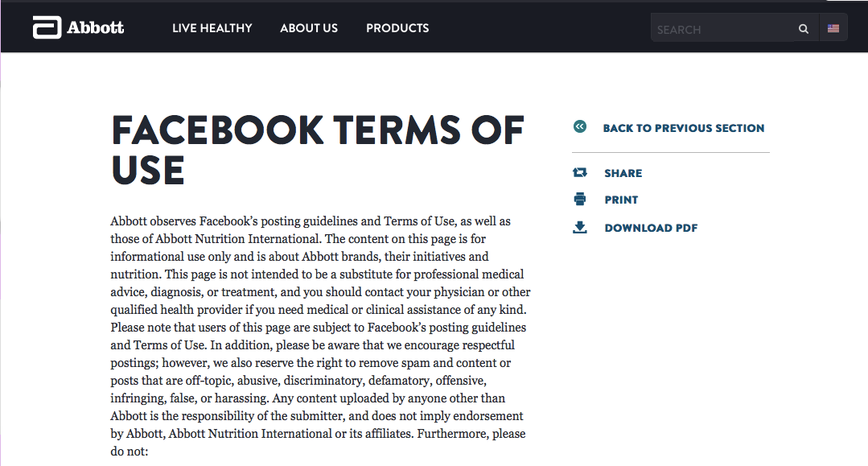Click the paragraph's first line starting 'Abbott observes'

click(x=311, y=221)
